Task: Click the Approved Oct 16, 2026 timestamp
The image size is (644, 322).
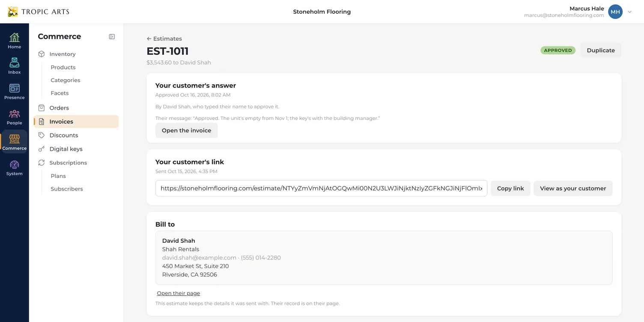Action: point(193,95)
